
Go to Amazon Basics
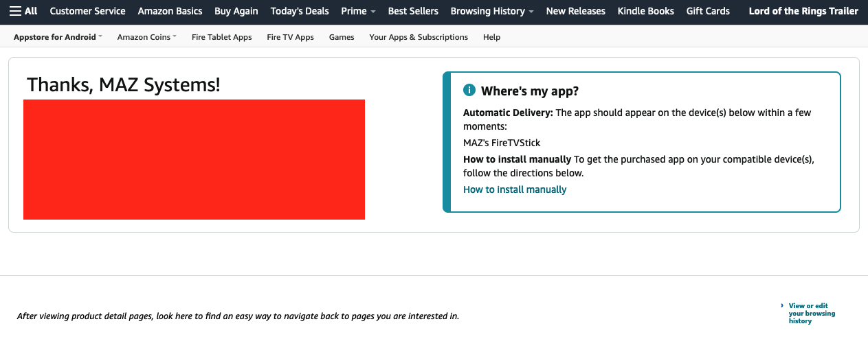click(170, 11)
